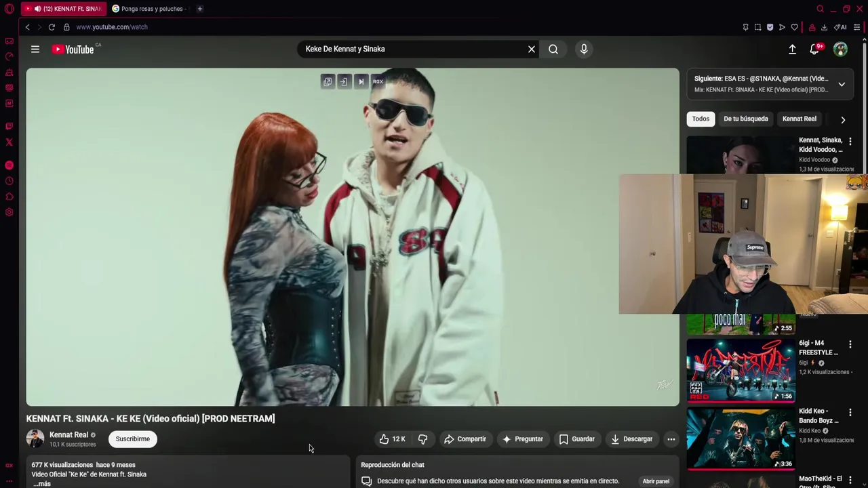868x488 pixels.
Task: Expand the description with ...más
Action: (41, 483)
